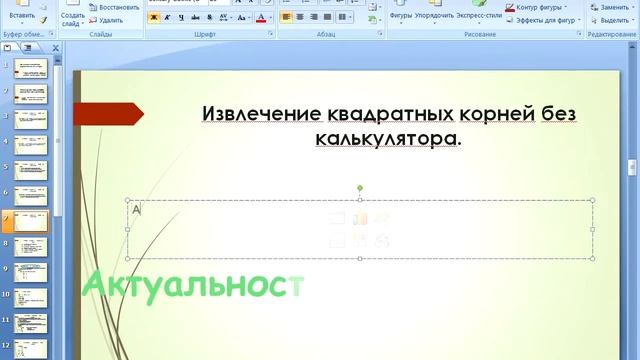Click the Восстановить slide reset button
The width and height of the screenshot is (640, 360).
pos(114,7)
